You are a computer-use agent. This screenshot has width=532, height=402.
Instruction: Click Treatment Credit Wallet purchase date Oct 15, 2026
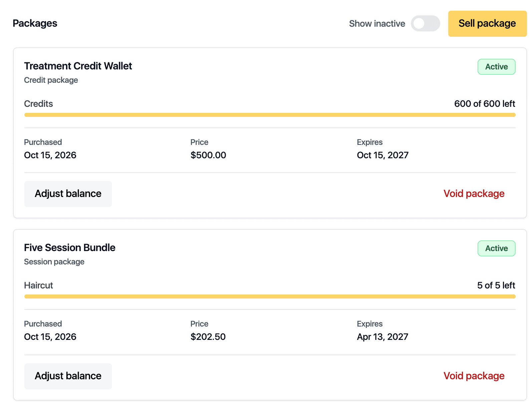pyautogui.click(x=50, y=155)
